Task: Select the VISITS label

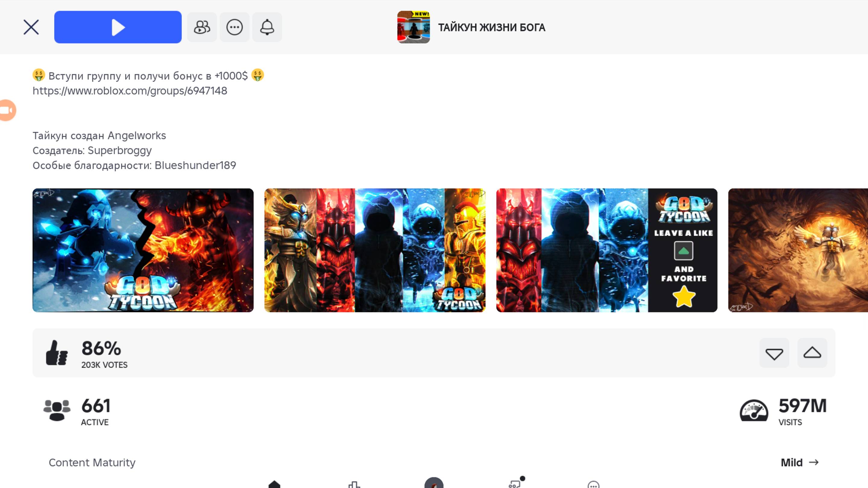Action: [790, 422]
